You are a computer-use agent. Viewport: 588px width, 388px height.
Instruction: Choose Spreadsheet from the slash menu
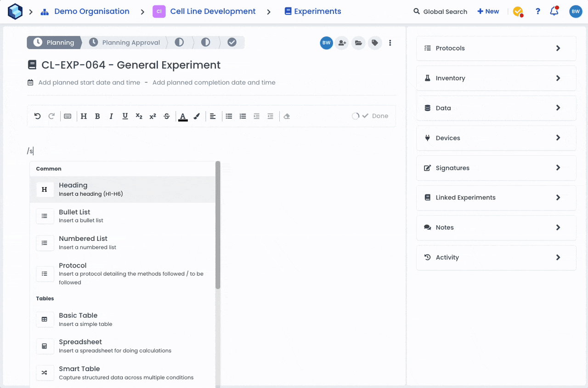122,346
